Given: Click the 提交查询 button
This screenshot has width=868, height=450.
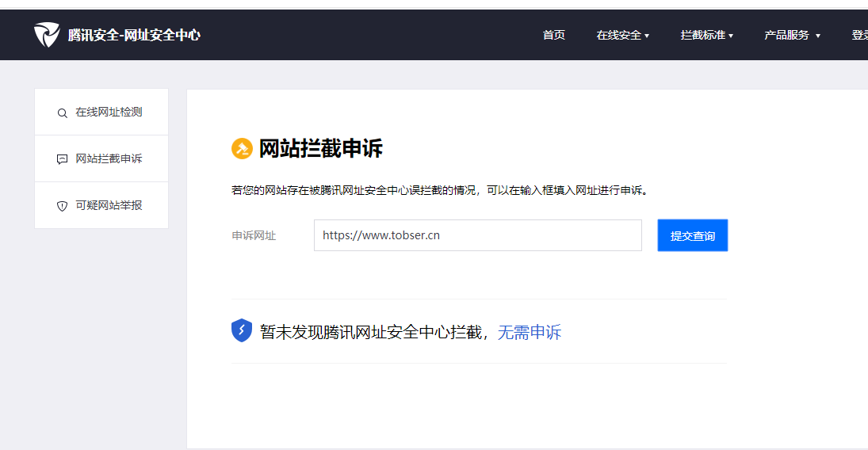Looking at the screenshot, I should click(x=693, y=235).
